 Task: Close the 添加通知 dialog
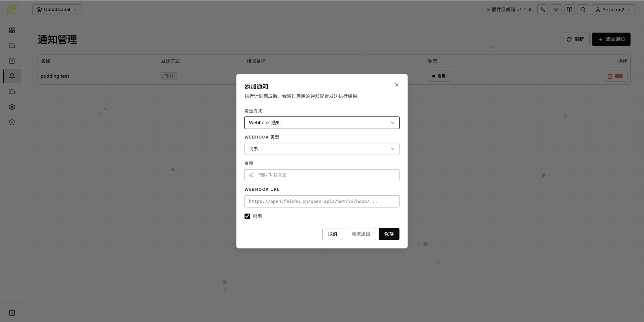pos(397,85)
